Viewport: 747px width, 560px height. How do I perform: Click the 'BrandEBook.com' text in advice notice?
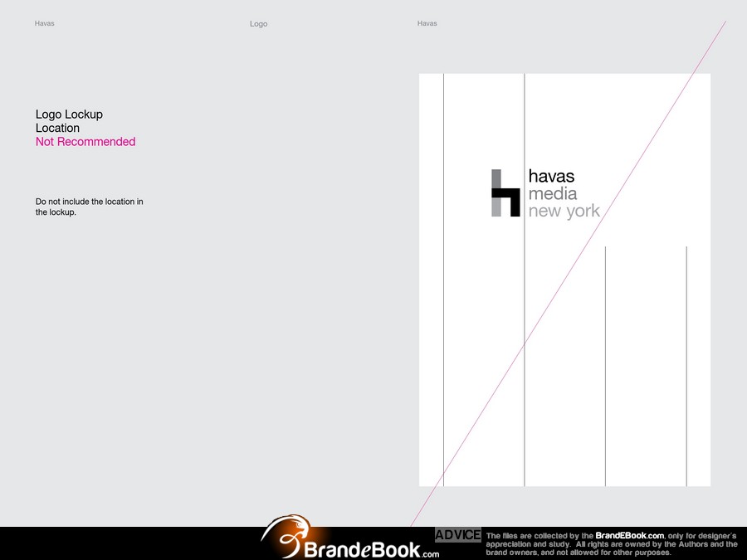coord(629,536)
